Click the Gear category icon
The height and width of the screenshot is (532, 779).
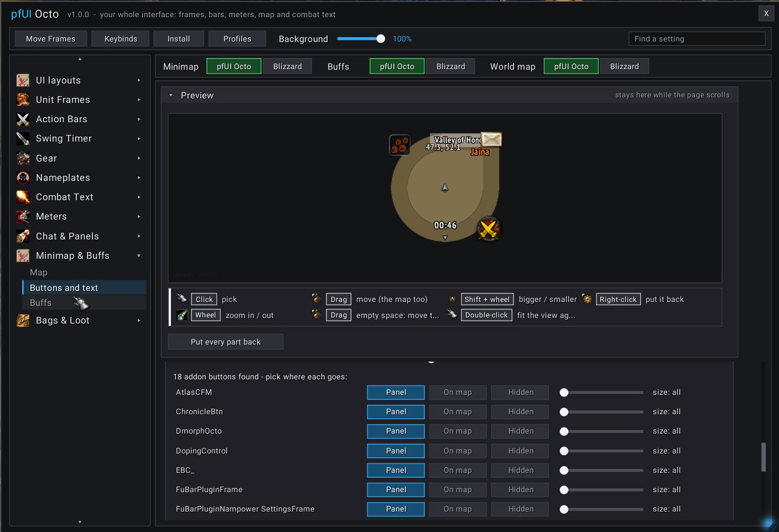[23, 159]
